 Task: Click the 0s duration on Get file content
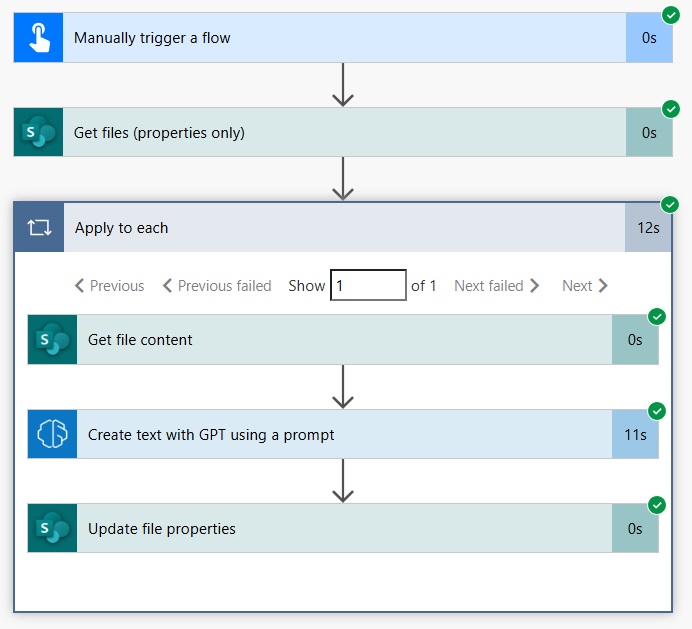[635, 340]
